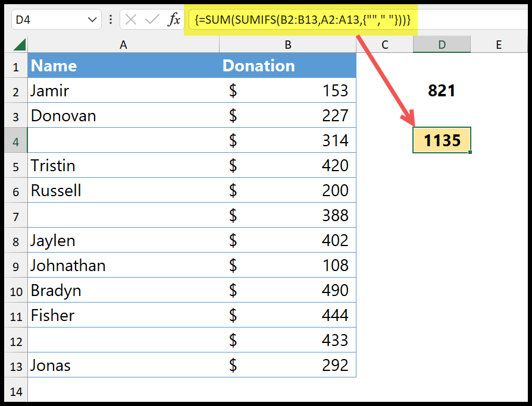
Task: Click the Select All corner triangle
Action: [x=20, y=45]
